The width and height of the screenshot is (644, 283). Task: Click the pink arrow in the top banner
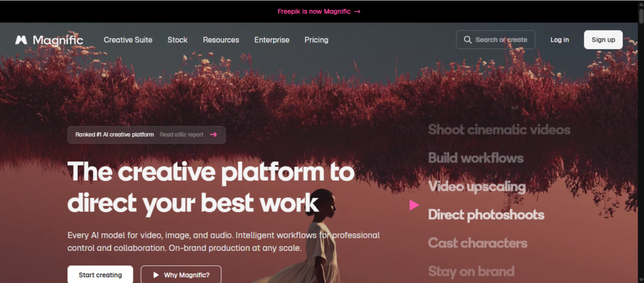[357, 11]
